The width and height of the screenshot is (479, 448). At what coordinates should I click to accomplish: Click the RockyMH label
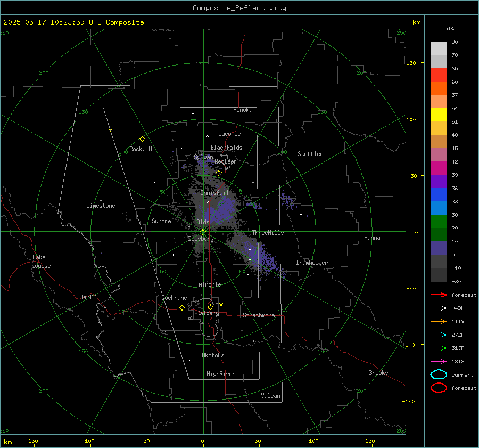pyautogui.click(x=141, y=149)
